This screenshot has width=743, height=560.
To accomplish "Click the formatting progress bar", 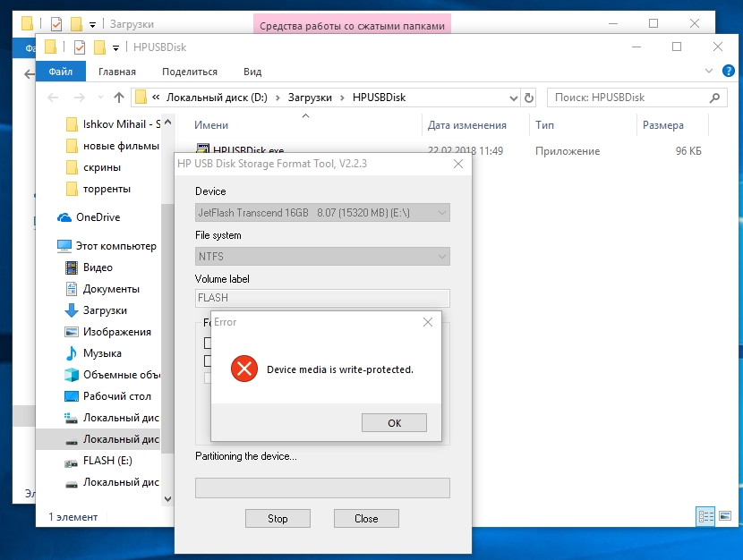I will pyautogui.click(x=322, y=488).
